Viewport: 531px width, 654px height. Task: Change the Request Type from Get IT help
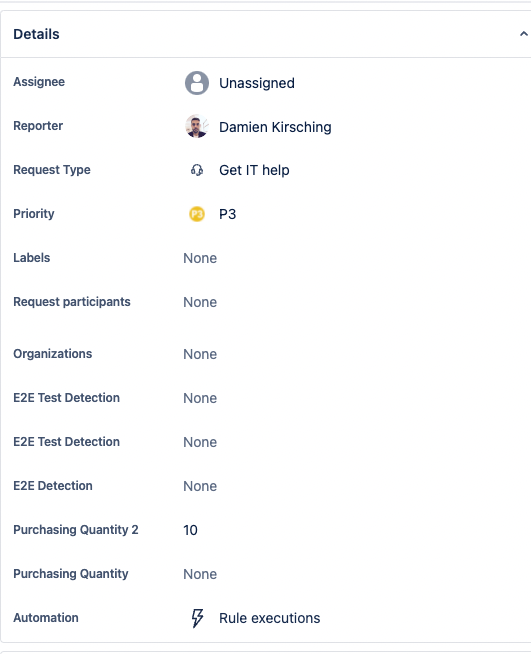click(254, 170)
